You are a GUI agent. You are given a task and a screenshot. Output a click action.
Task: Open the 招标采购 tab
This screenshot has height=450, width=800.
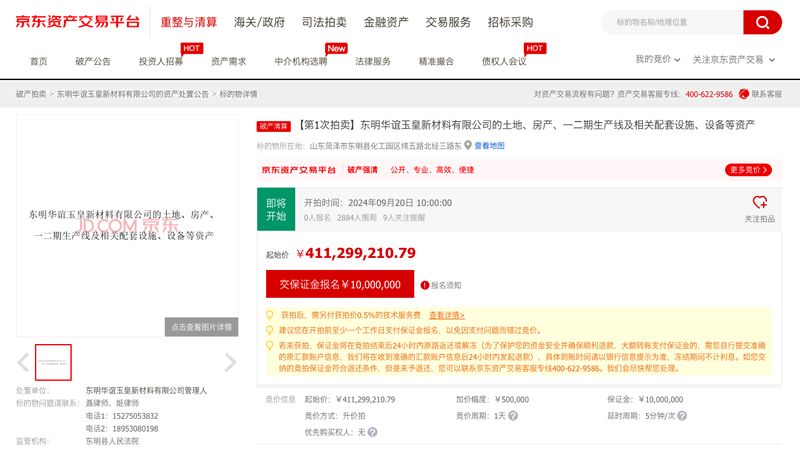[510, 22]
